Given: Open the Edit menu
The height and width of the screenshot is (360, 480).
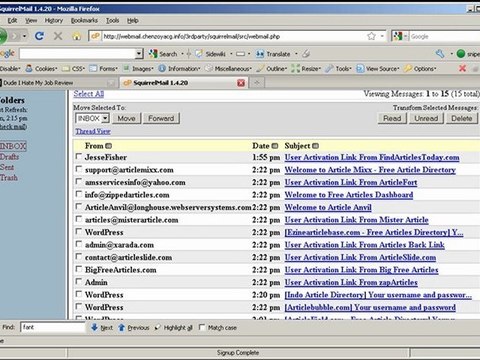Looking at the screenshot, I should point(12,20).
